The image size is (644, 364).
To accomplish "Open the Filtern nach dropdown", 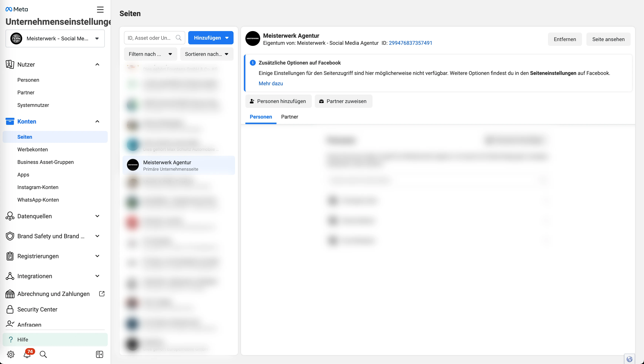I will point(150,54).
